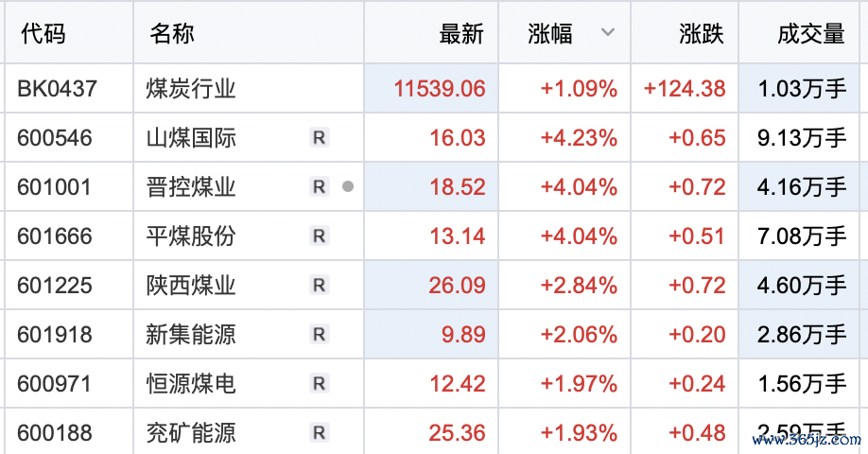Click the 名称 column header
This screenshot has height=454, width=868.
pos(172,34)
